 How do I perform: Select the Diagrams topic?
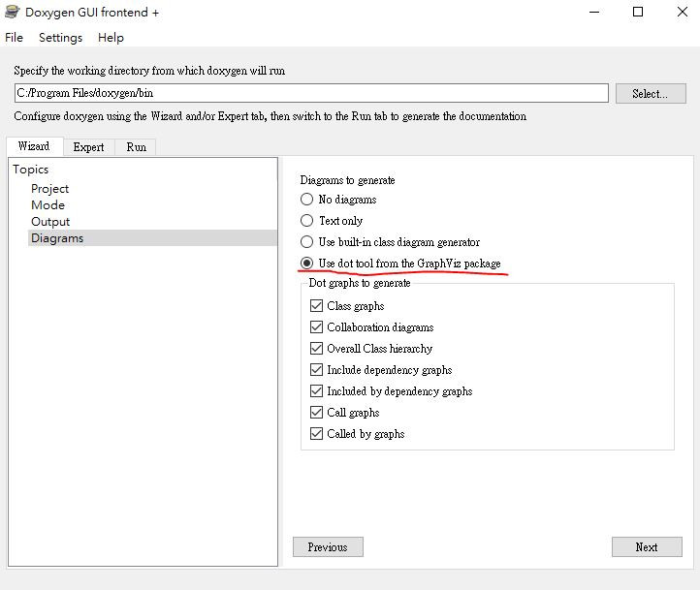coord(152,238)
